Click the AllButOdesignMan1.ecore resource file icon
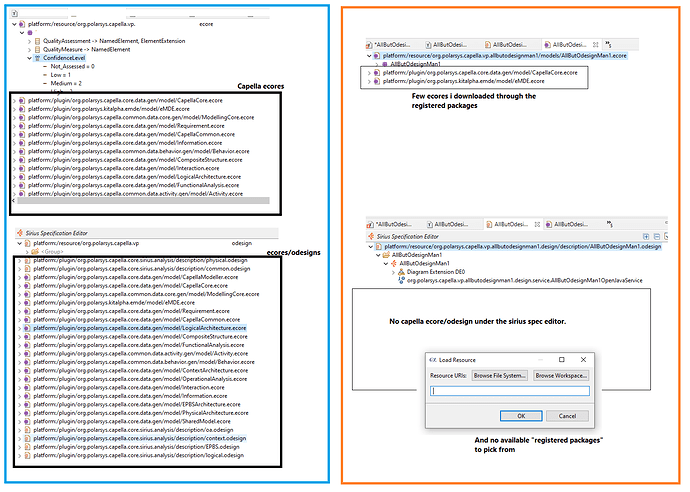Screen dimensions: 690x492 coord(377,56)
